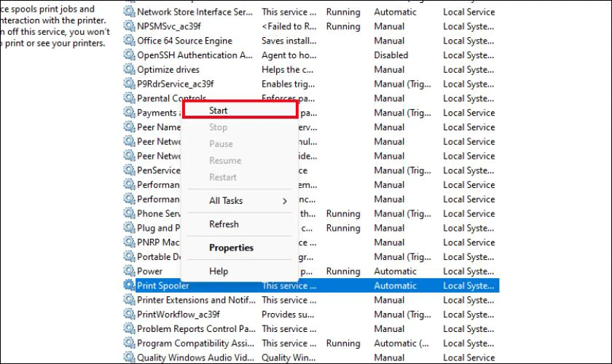Viewport: 612px width, 364px height.
Task: Click the Program Compatibility Assistant gear icon
Action: pos(129,343)
